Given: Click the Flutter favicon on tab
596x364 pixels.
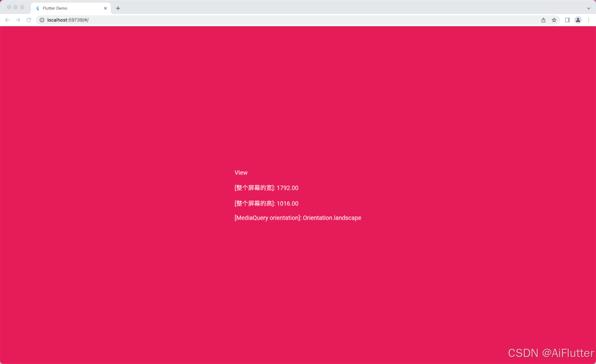Looking at the screenshot, I should tap(38, 8).
